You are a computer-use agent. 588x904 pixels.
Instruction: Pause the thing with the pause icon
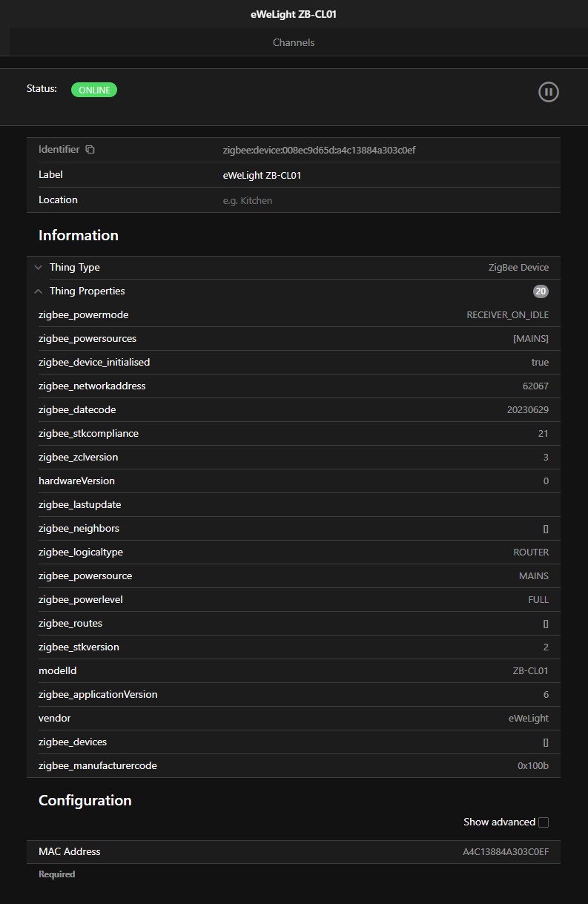[x=548, y=92]
